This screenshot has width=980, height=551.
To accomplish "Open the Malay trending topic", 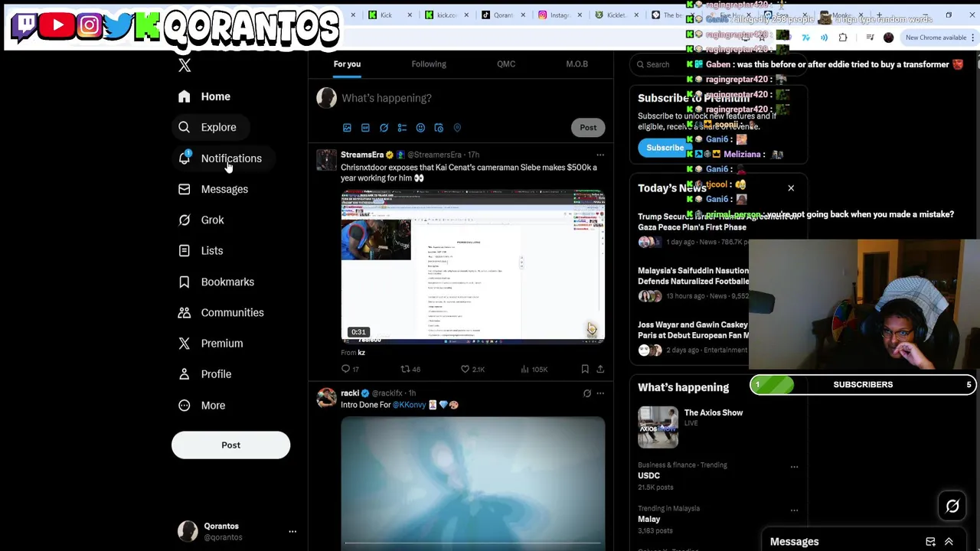I will click(x=648, y=519).
